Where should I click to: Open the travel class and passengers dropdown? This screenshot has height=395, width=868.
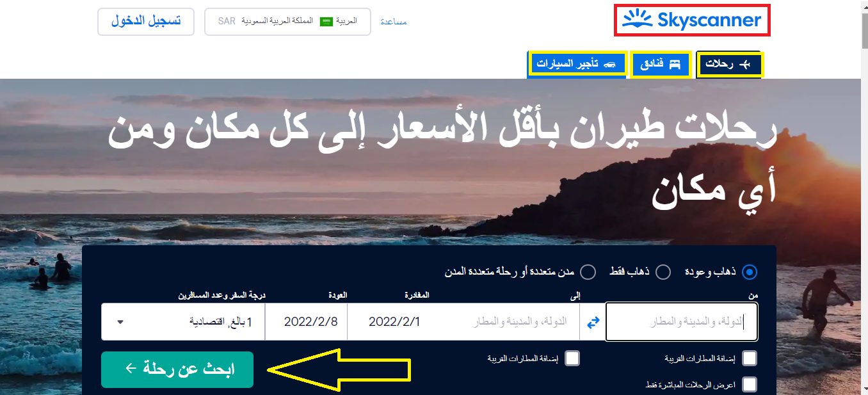183,321
